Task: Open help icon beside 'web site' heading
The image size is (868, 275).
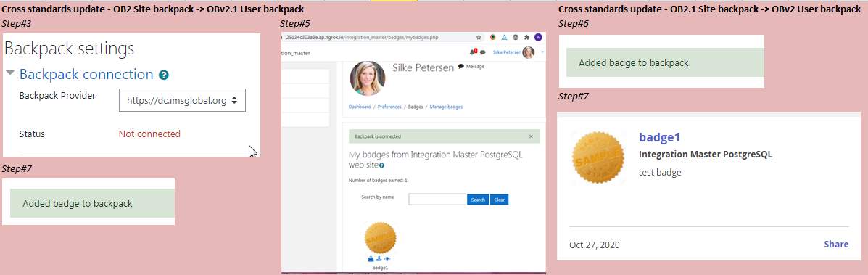Action: tap(382, 165)
